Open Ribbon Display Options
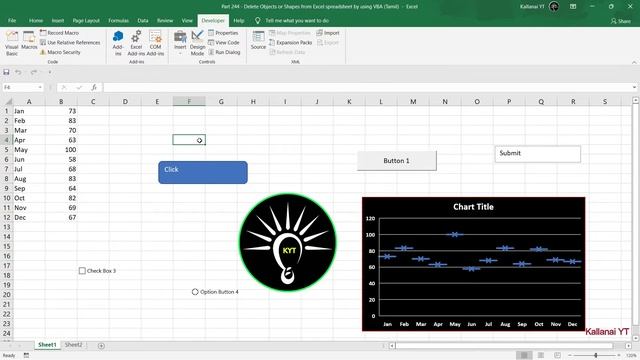 click(573, 7)
